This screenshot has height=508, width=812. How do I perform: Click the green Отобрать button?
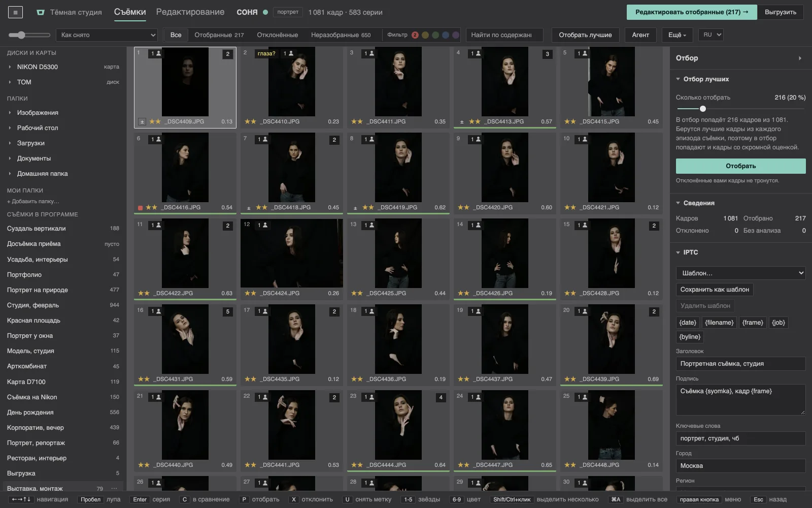tap(741, 166)
